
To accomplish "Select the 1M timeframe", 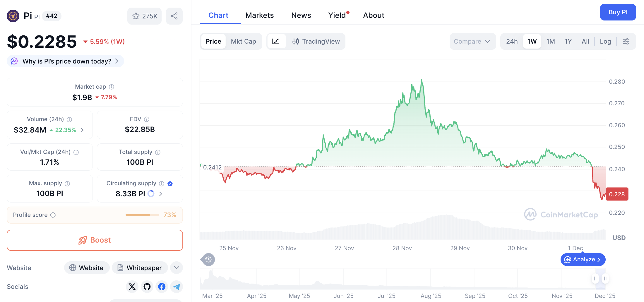I will [551, 41].
